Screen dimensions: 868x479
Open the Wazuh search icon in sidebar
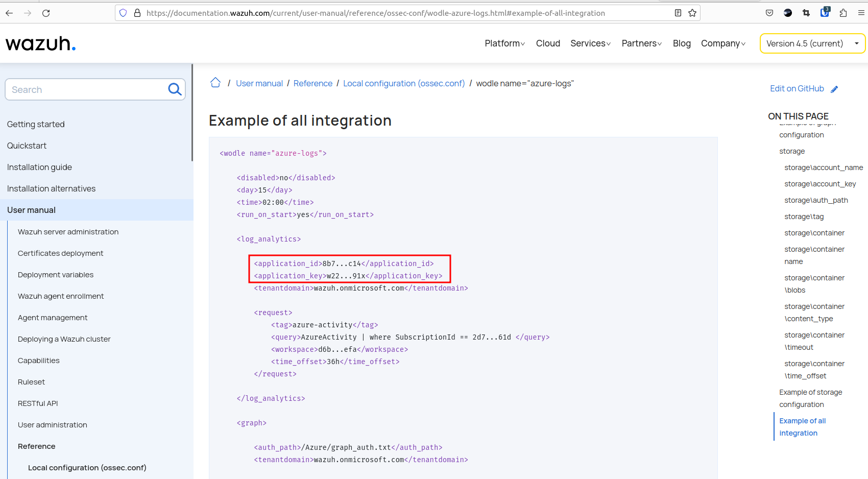tap(175, 89)
